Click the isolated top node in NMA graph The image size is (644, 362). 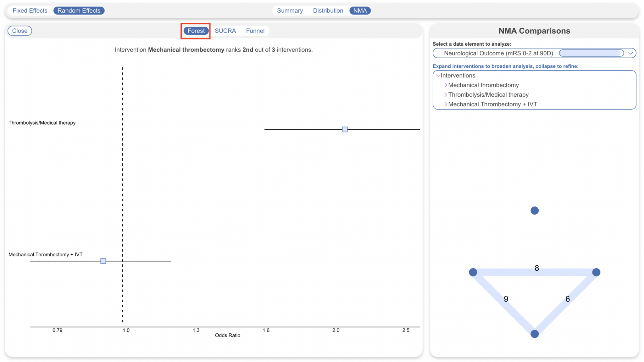pos(534,210)
